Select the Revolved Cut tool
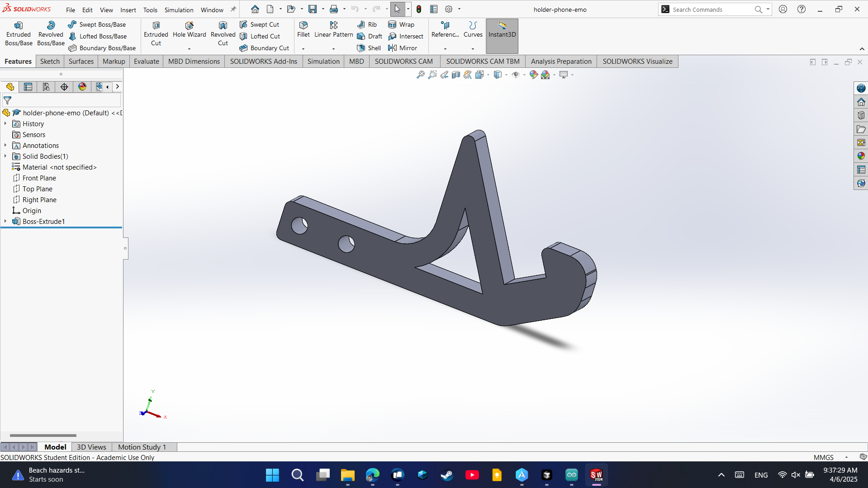868x488 pixels. coord(223,34)
